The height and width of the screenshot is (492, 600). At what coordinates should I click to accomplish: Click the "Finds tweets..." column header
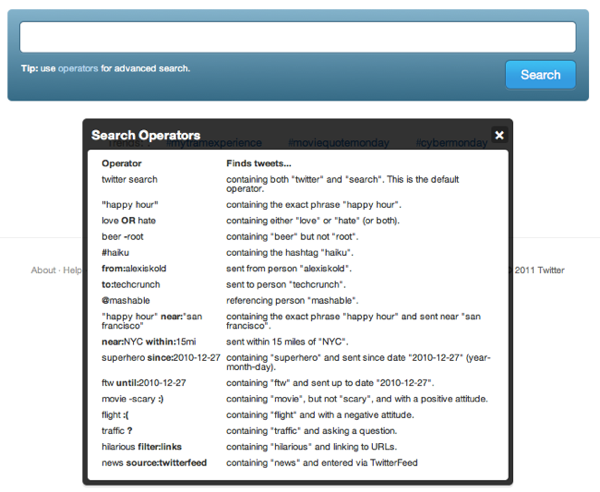259,163
